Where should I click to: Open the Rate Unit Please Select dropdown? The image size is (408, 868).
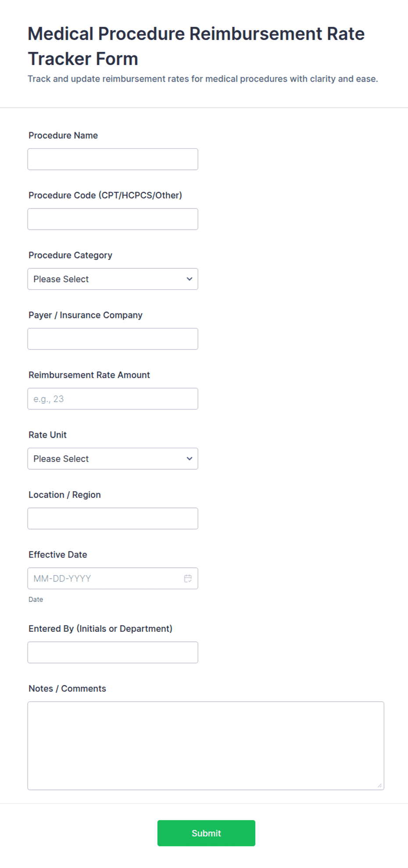pyautogui.click(x=113, y=458)
